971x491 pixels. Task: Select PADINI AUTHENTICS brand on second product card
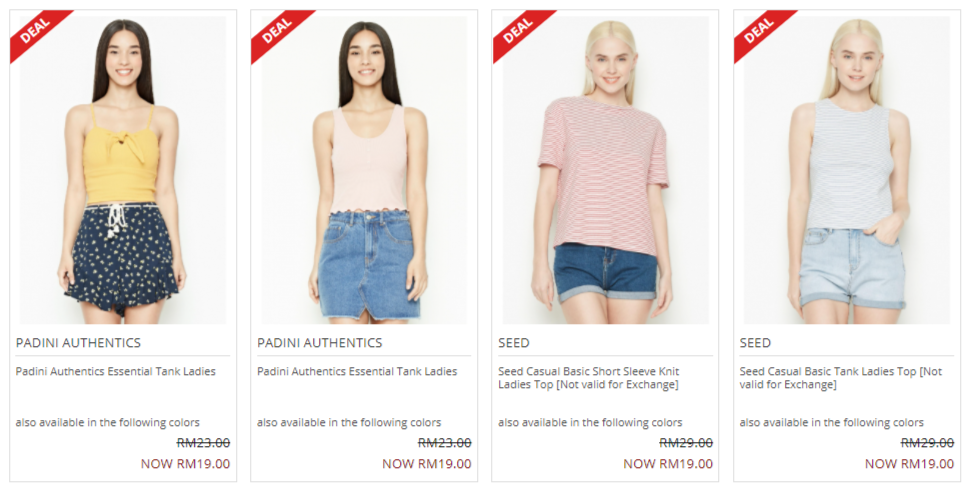pyautogui.click(x=320, y=342)
